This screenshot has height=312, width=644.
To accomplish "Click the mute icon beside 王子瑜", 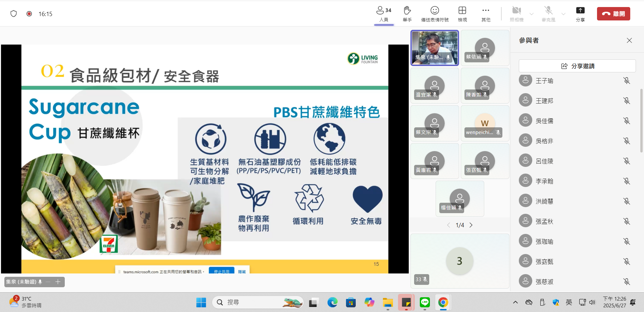I will [627, 81].
